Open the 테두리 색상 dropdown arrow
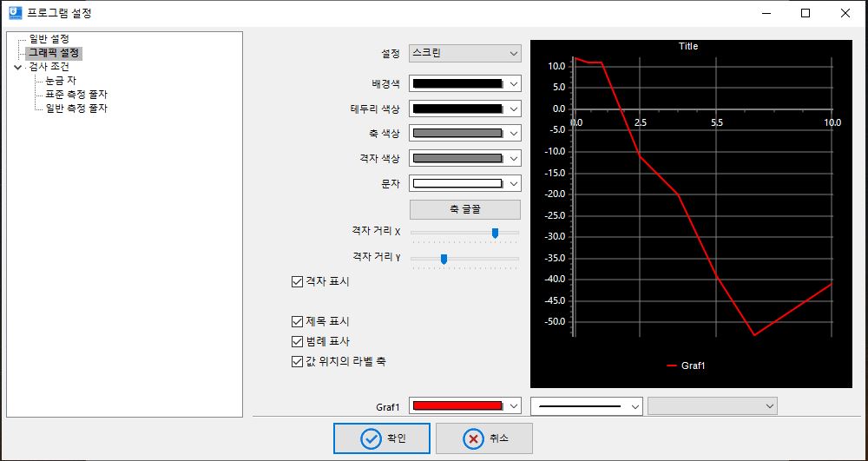This screenshot has height=461, width=868. pos(514,109)
